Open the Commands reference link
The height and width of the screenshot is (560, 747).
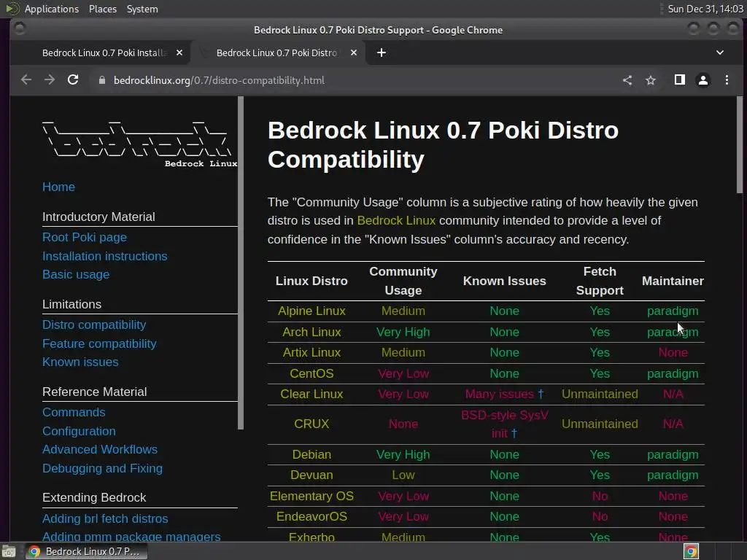(x=74, y=413)
